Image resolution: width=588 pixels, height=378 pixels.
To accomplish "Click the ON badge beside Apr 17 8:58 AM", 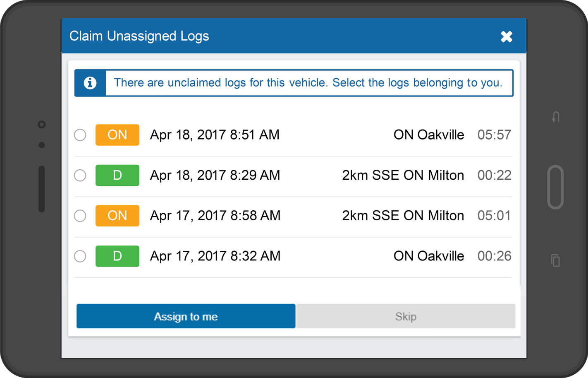I will coord(117,215).
